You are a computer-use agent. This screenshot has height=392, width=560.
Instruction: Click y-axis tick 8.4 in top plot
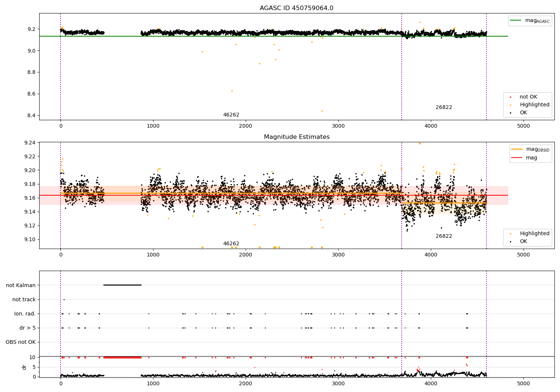(31, 115)
